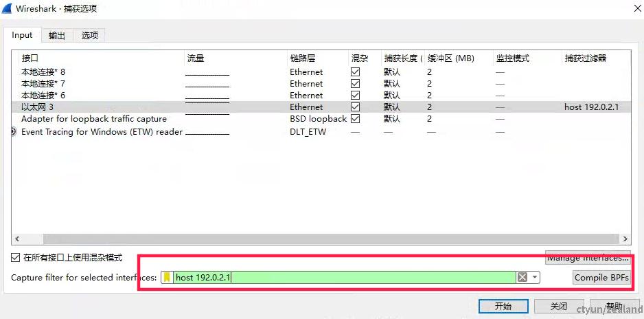Click the 默认 snaplen cell for 本地连接* 8

coord(392,72)
